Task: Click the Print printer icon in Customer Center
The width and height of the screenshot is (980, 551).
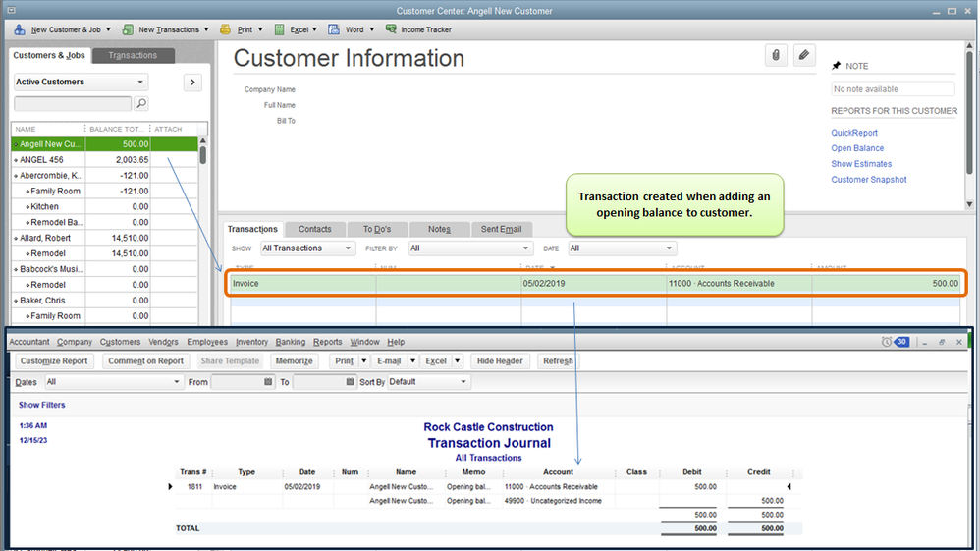Action: tap(226, 29)
